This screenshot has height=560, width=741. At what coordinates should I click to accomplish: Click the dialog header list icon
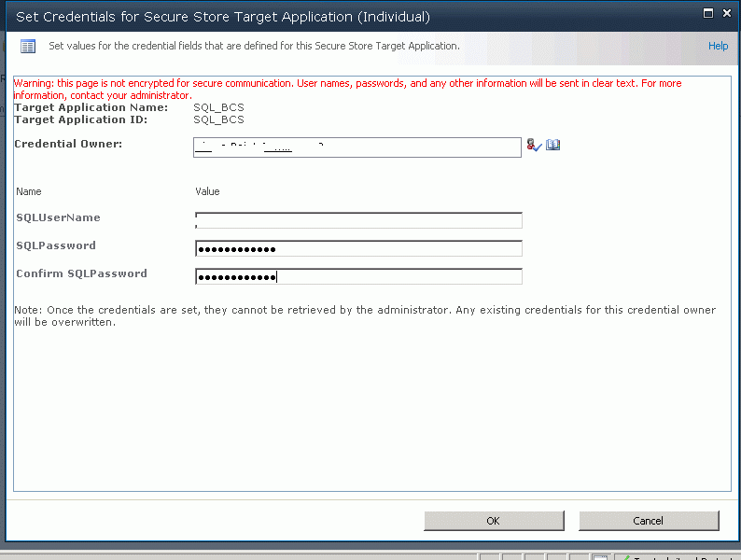point(28,47)
